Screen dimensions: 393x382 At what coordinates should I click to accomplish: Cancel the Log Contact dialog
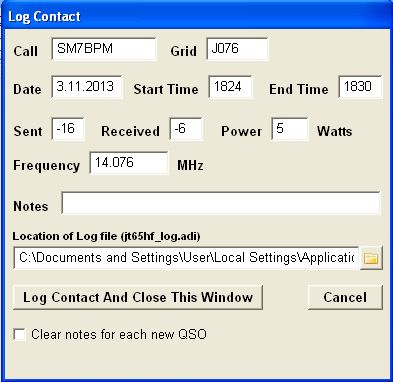345,297
